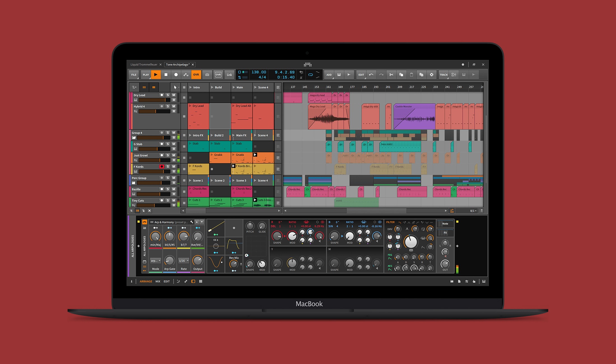This screenshot has width=616, height=364.
Task: Click the Cut scissors icon
Action: [391, 75]
